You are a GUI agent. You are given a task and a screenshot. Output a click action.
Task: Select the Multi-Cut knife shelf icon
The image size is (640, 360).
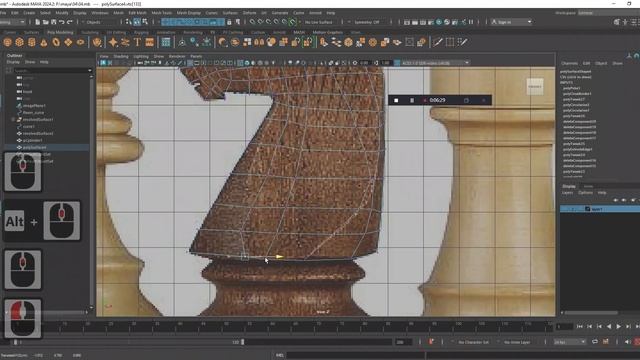click(438, 42)
